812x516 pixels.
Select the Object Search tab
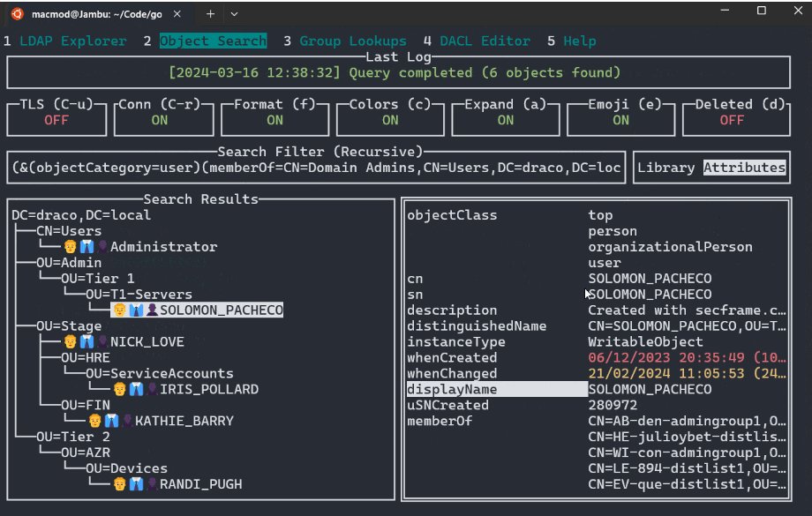click(x=213, y=41)
